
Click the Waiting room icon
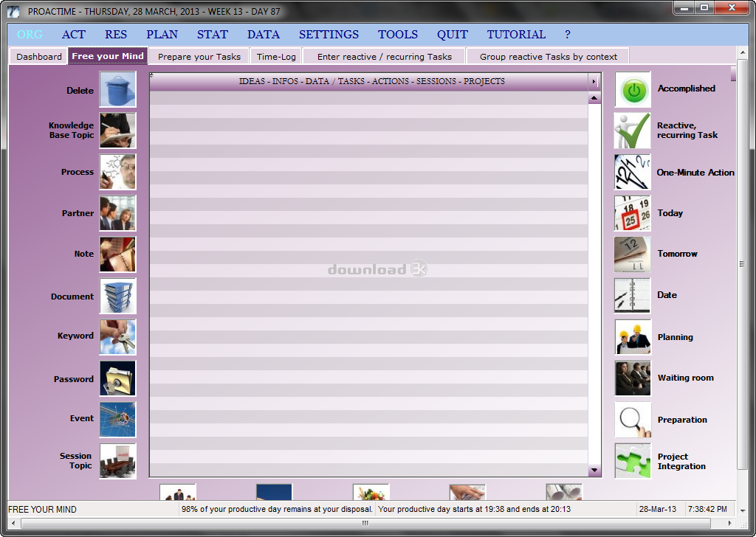633,378
